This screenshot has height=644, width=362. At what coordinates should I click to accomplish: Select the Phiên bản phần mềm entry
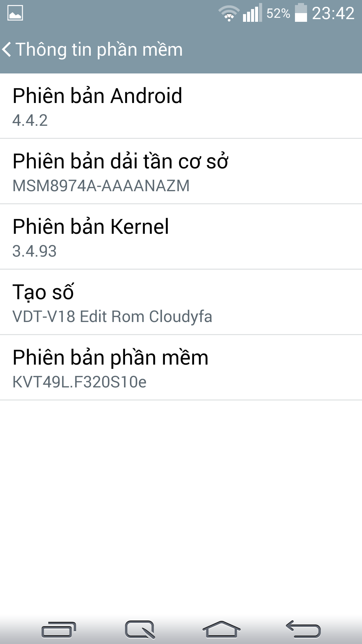(181, 367)
